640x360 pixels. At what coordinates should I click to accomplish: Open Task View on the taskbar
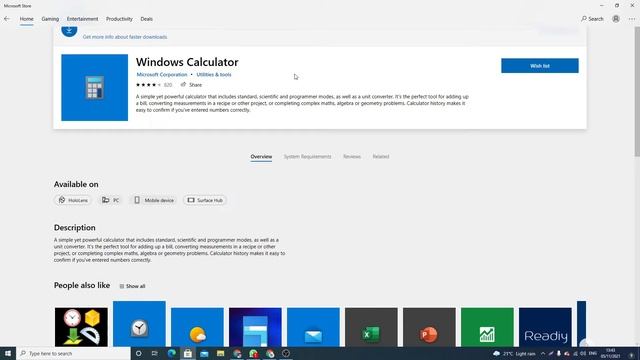point(155,353)
